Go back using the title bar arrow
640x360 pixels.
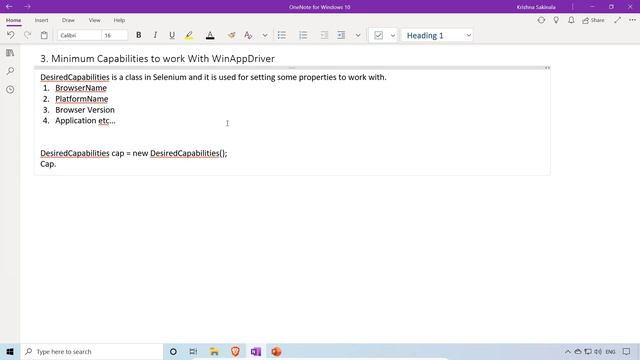pos(9,7)
